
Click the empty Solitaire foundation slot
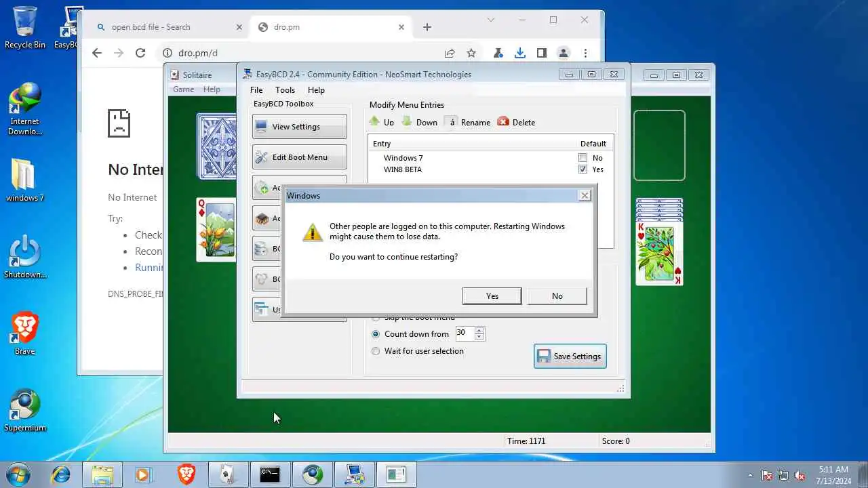point(659,146)
